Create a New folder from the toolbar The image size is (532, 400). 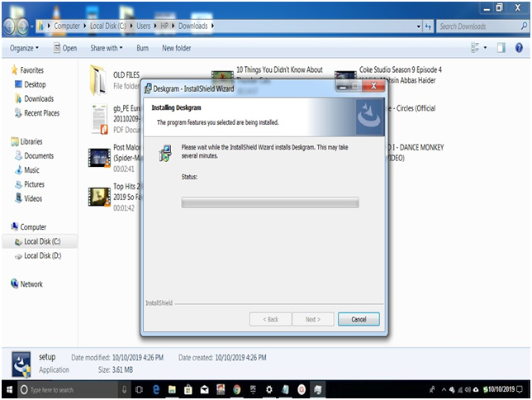click(177, 48)
